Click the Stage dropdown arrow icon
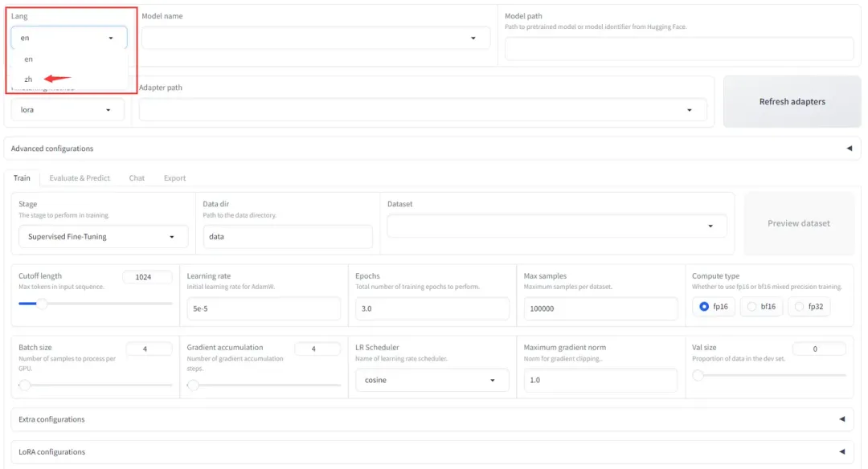Image resolution: width=868 pixels, height=469 pixels. pyautogui.click(x=172, y=237)
